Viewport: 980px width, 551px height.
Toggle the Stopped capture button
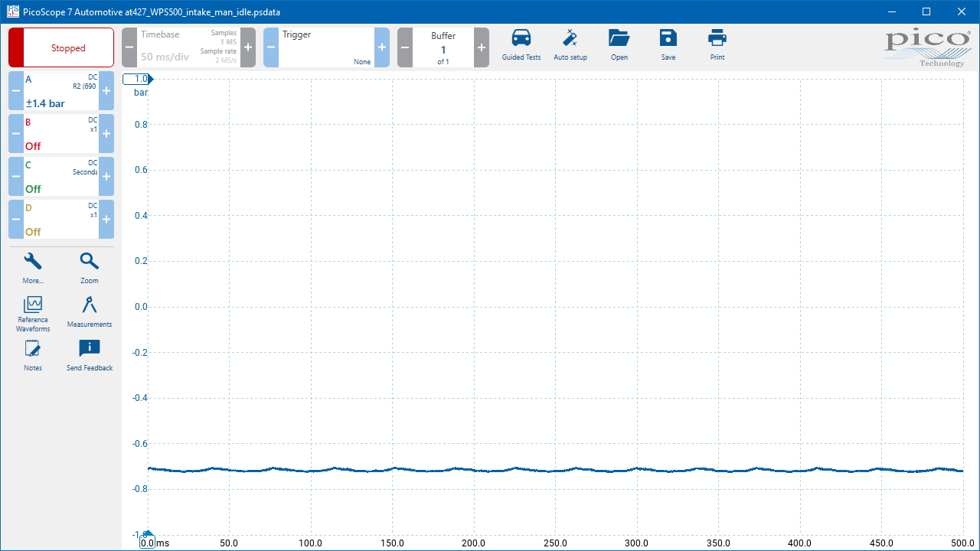(61, 47)
